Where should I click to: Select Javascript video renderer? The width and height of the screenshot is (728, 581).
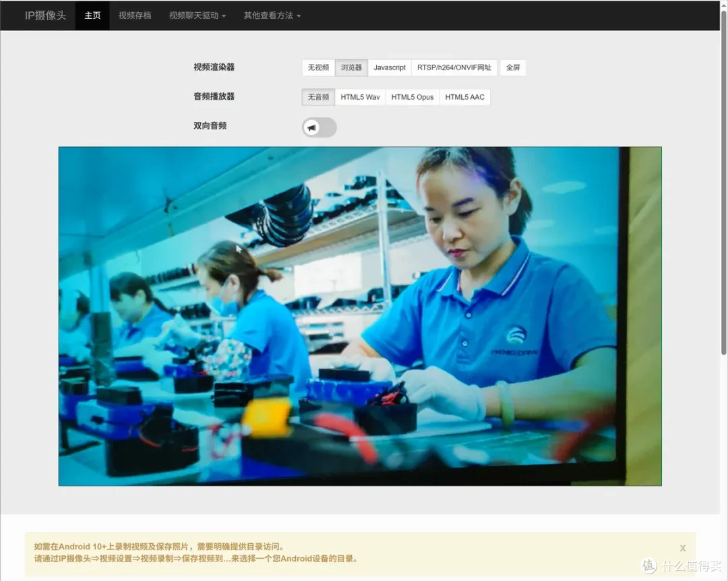pos(390,67)
